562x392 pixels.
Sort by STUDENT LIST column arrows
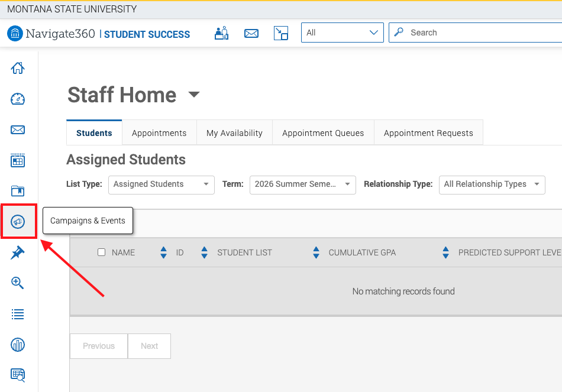316,252
